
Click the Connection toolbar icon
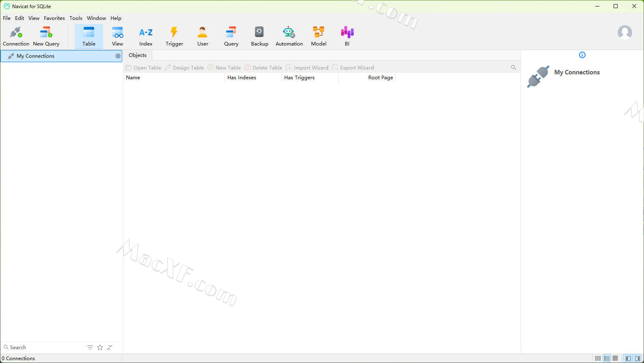[x=16, y=36]
